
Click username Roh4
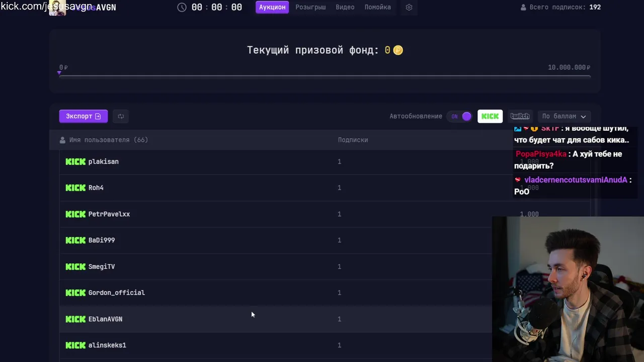point(96,188)
